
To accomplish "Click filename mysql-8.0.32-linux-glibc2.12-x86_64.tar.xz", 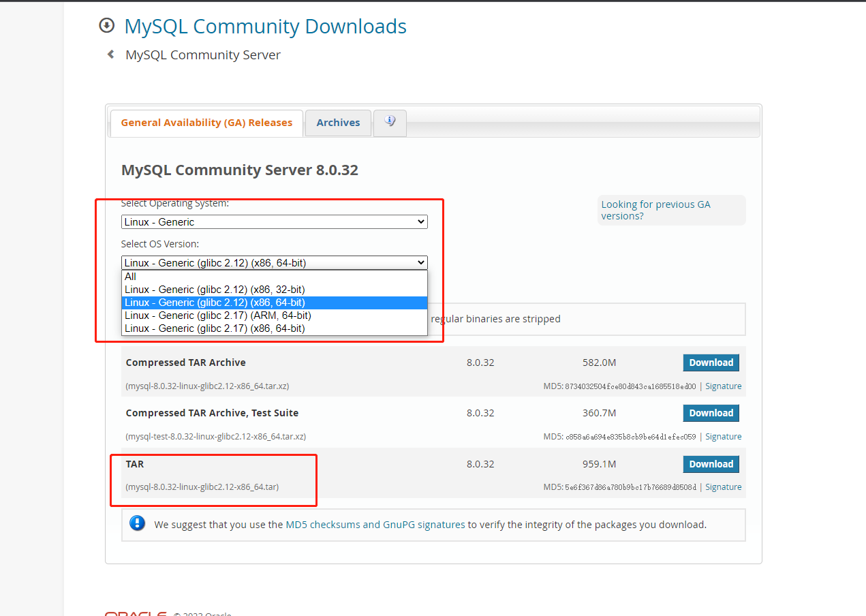I will [207, 386].
